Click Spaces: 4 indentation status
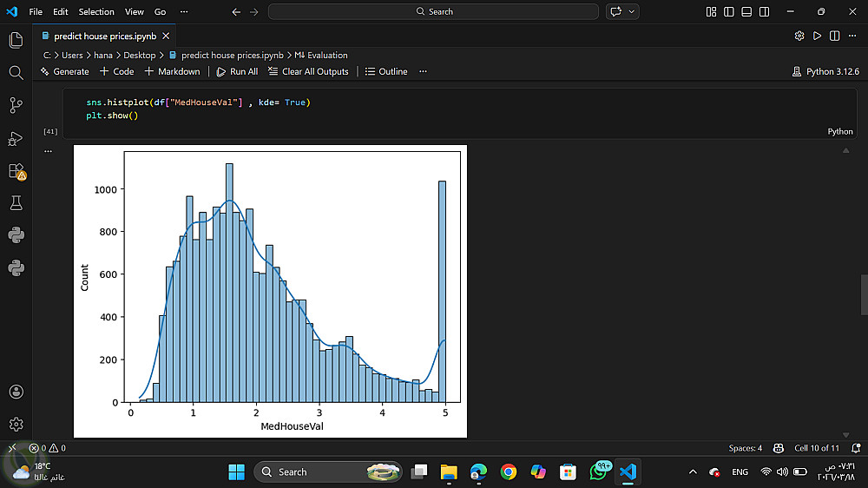The image size is (868, 488). pos(745,448)
